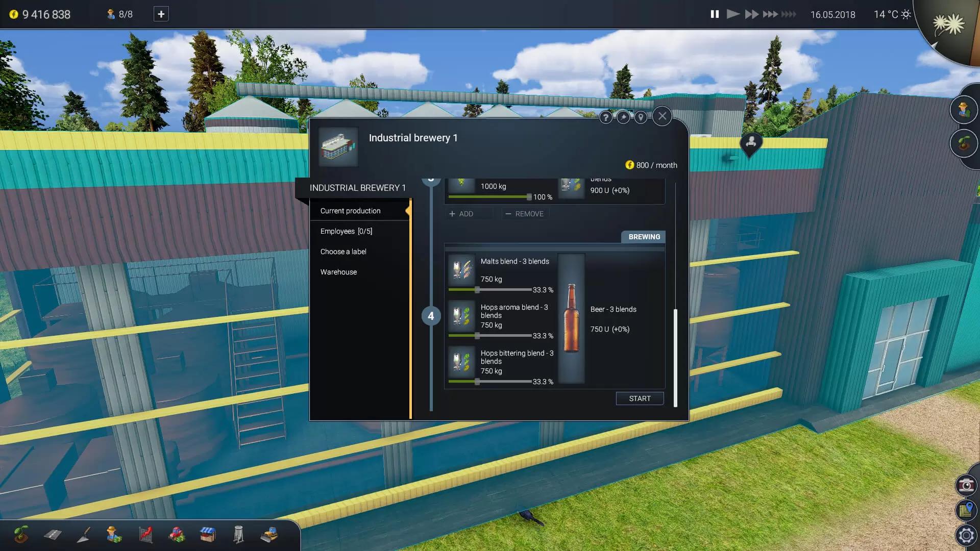Viewport: 980px width, 551px height.
Task: Select the road building tool
Action: click(x=53, y=535)
